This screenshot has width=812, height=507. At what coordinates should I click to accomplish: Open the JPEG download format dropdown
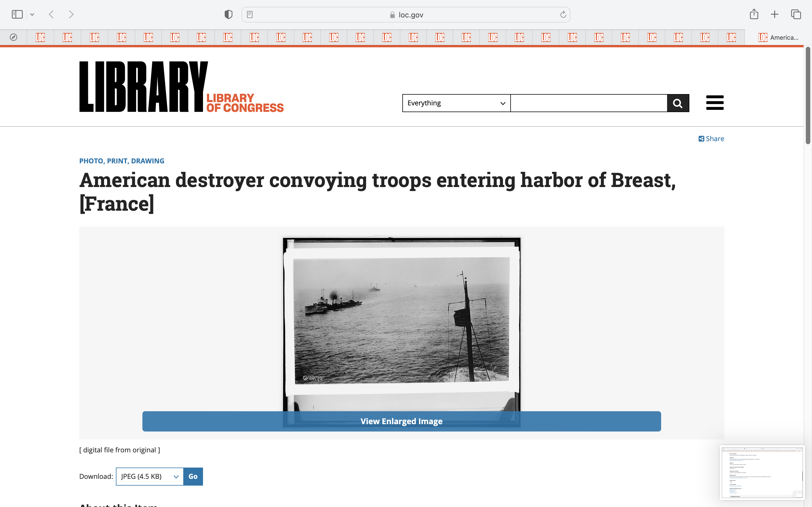[x=149, y=476]
